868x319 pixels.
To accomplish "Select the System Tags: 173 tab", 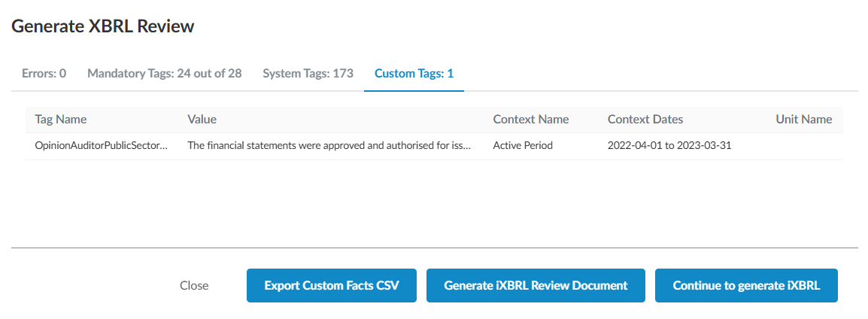I will coord(308,74).
